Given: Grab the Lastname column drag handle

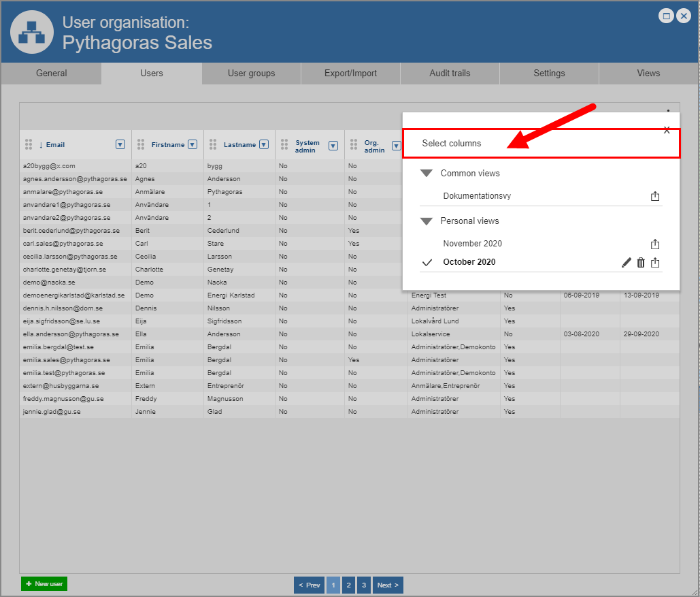Looking at the screenshot, I should [x=213, y=144].
